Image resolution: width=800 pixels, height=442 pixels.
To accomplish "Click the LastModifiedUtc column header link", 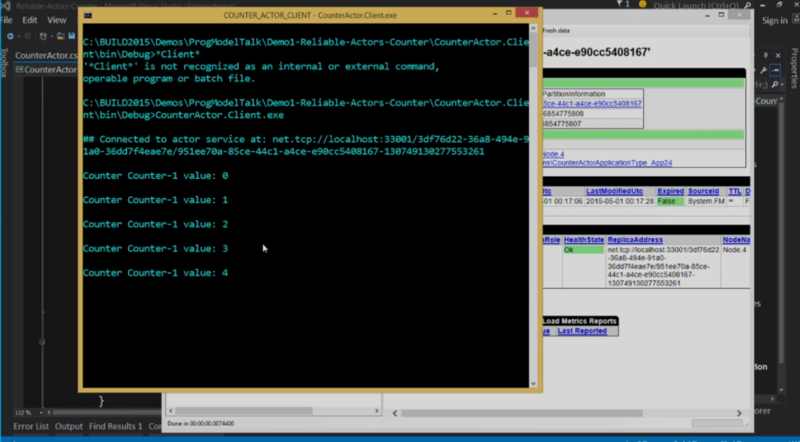I will tap(614, 191).
